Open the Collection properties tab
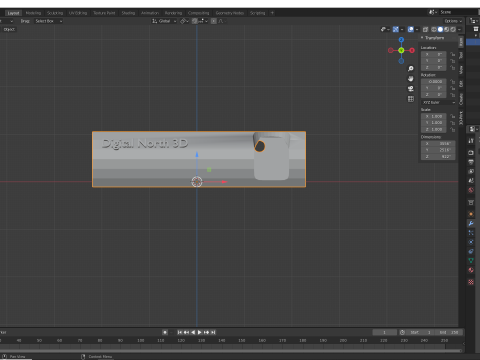This screenshot has width=480, height=360. pyautogui.click(x=471, y=202)
